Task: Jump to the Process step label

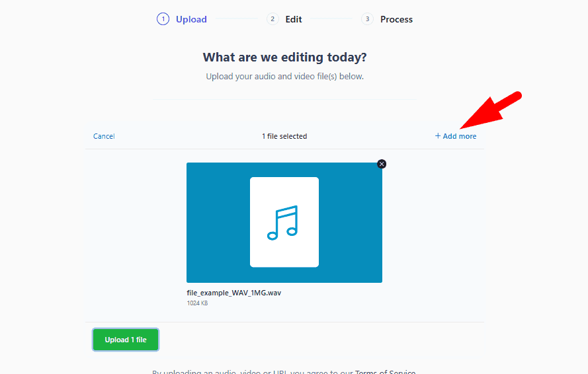Action: click(396, 19)
